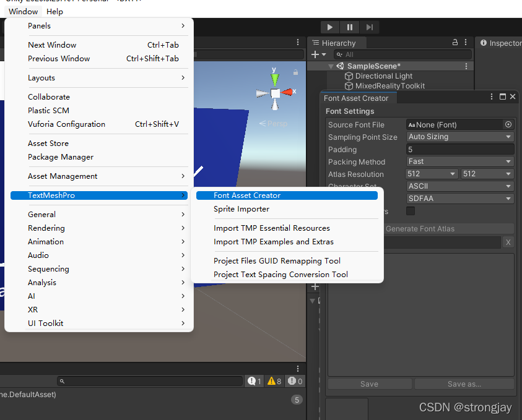This screenshot has height=420, width=522.
Task: Expand the UI Toolkit submenu
Action: [99, 324]
